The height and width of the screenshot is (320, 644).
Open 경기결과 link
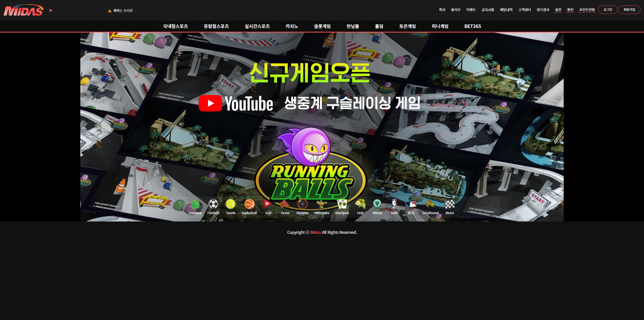click(x=543, y=10)
